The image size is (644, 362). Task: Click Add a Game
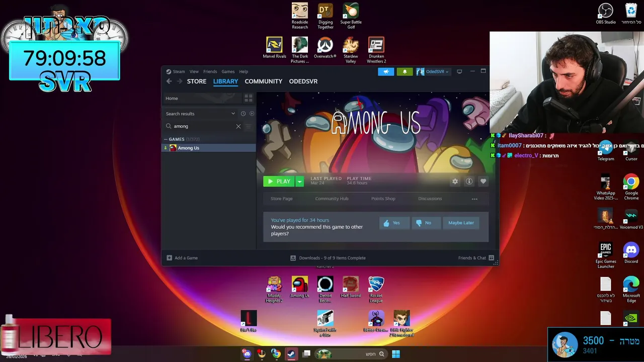coord(182,258)
